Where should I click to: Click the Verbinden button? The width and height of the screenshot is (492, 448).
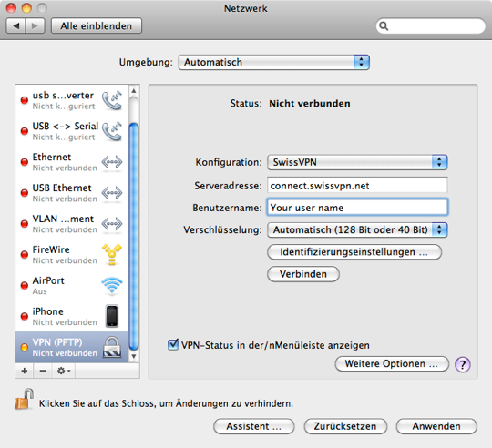point(303,274)
